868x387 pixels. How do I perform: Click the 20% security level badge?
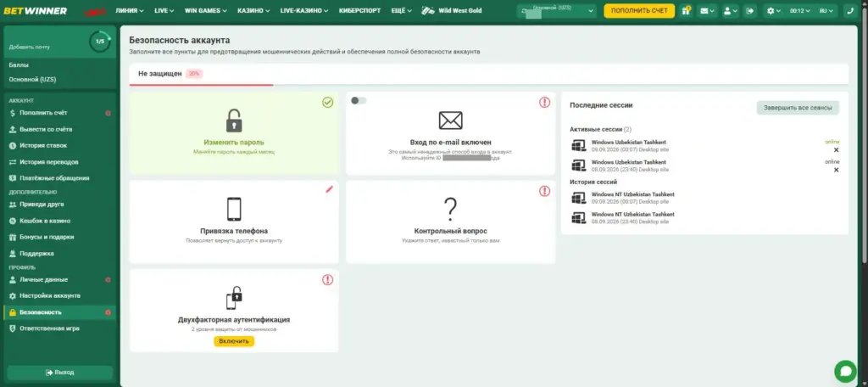click(x=194, y=73)
